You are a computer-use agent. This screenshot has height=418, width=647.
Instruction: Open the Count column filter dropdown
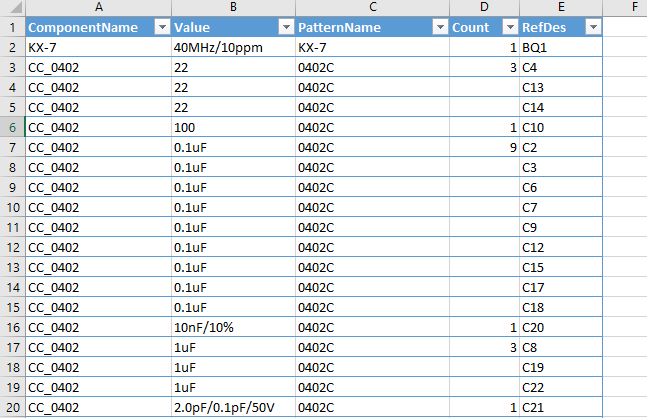(x=510, y=27)
